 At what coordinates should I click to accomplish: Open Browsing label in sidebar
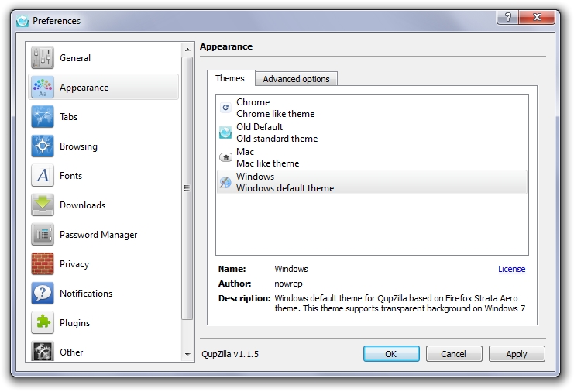pyautogui.click(x=79, y=146)
